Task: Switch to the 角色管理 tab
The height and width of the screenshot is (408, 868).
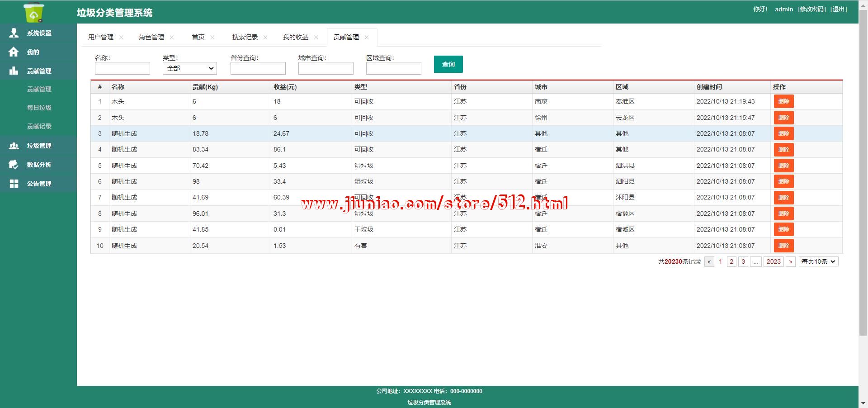Action: click(151, 37)
